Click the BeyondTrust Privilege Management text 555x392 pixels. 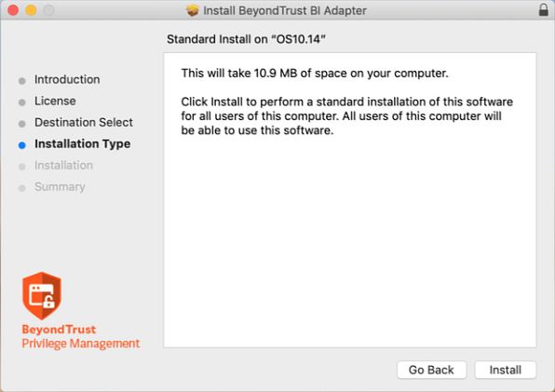tap(81, 336)
